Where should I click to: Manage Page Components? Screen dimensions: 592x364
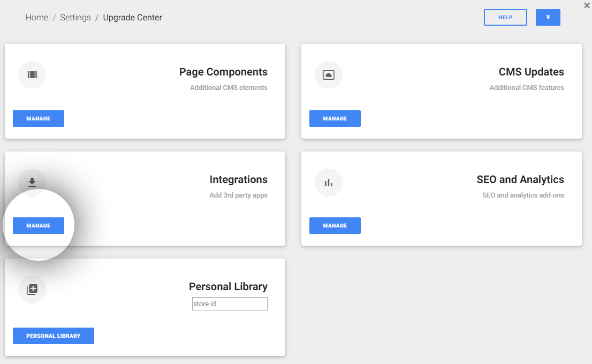point(39,118)
